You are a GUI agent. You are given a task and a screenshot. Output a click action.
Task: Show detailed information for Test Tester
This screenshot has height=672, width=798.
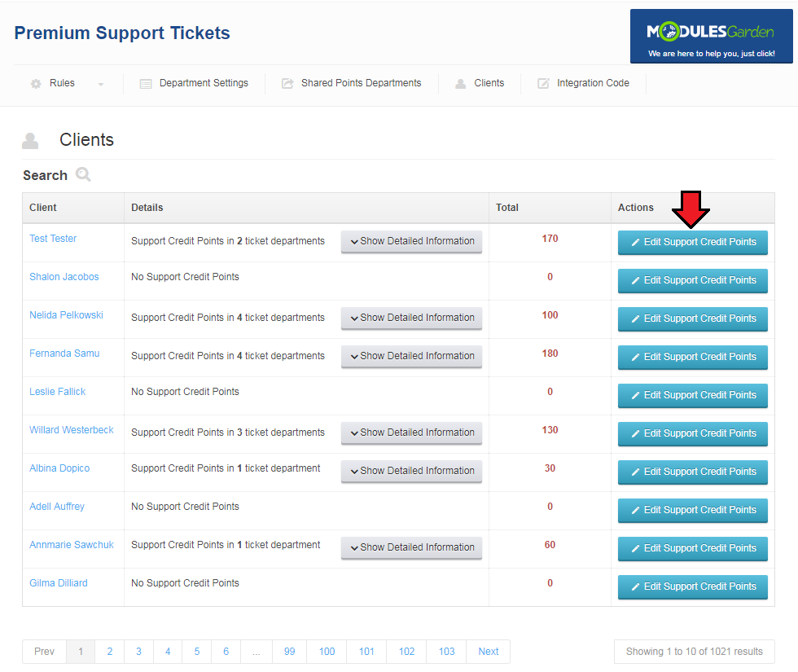tap(411, 241)
